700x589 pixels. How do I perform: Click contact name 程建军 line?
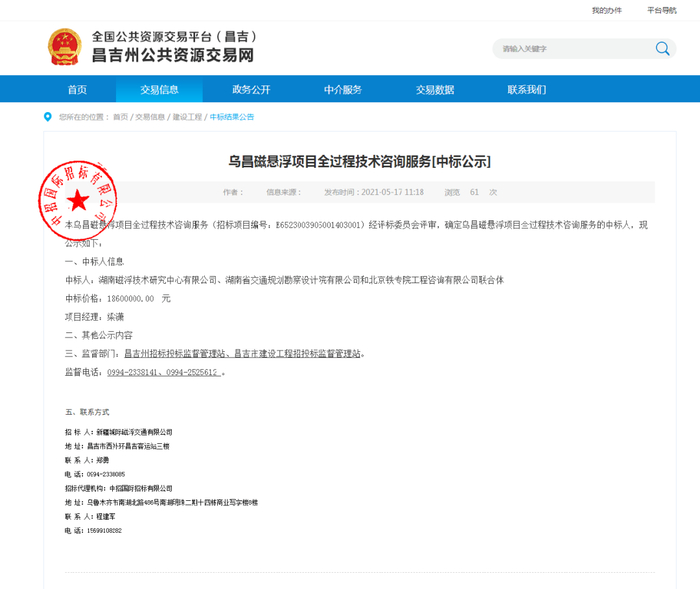pyautogui.click(x=90, y=517)
